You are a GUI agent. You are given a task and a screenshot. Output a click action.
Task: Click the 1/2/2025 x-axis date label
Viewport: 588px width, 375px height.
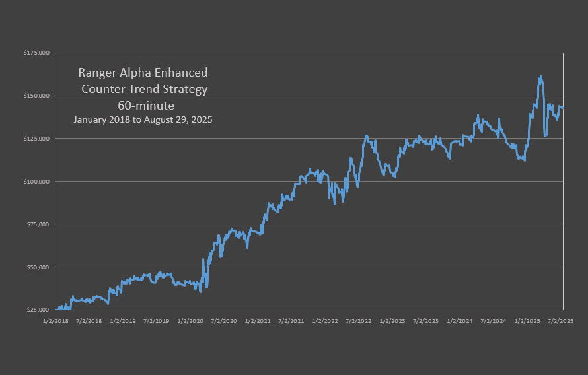(x=527, y=321)
